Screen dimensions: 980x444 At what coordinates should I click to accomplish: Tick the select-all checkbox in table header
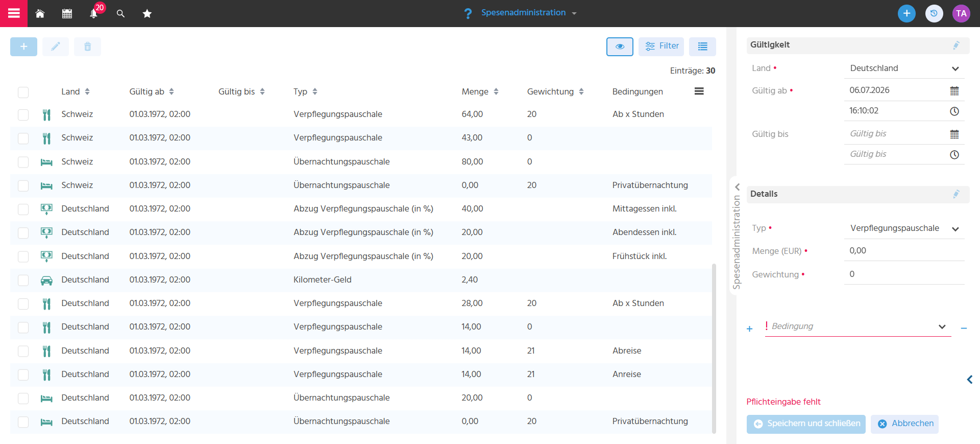click(x=23, y=92)
